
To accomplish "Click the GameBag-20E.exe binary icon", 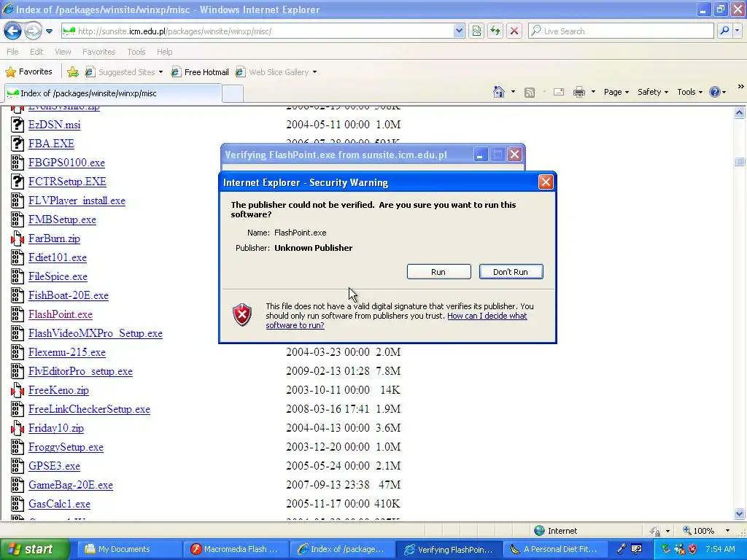I will click(18, 485).
